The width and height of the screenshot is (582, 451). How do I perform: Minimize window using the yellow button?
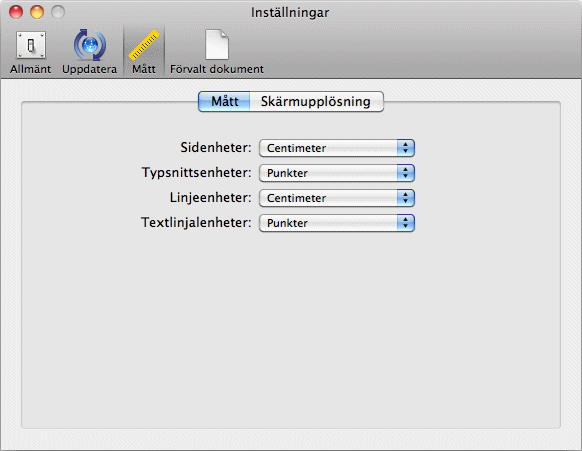point(37,12)
